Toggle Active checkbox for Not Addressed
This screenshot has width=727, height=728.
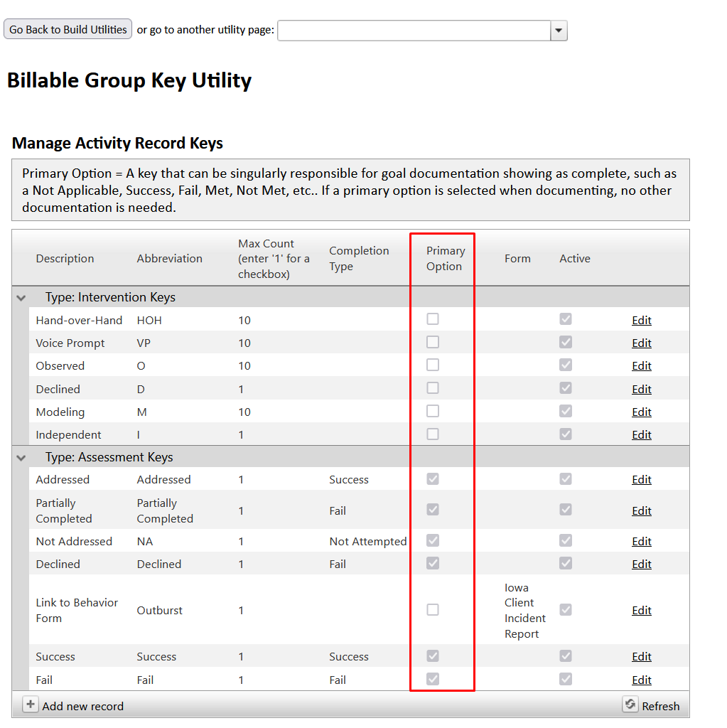(x=566, y=540)
